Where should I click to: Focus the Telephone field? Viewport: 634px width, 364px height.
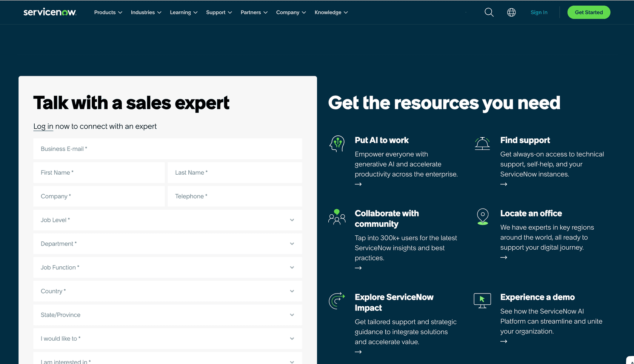click(x=235, y=196)
